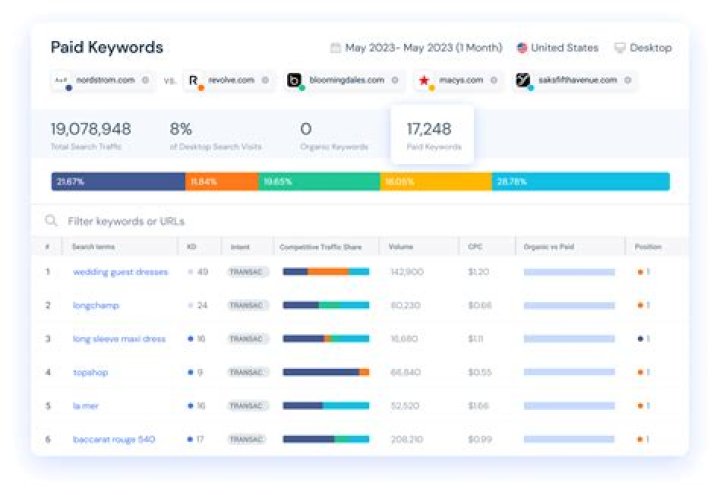Click the TRANSAC badge in the topshop row
The image size is (720, 495).
[248, 372]
